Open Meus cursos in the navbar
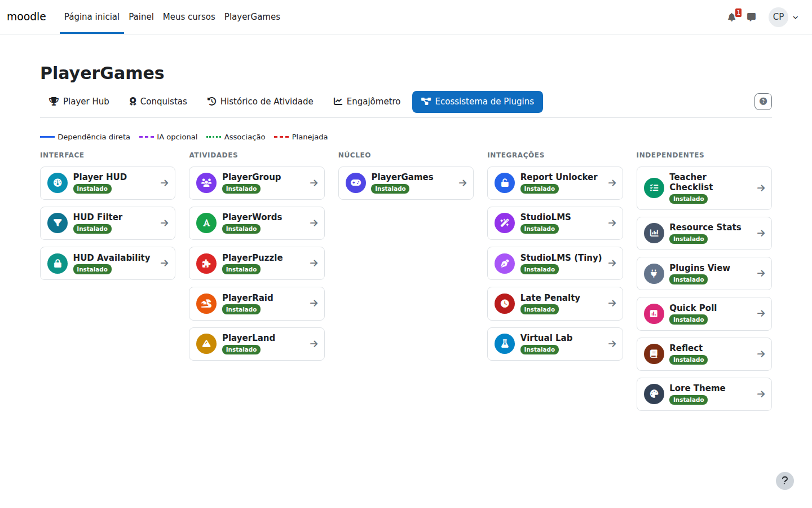812x508 pixels. click(189, 17)
